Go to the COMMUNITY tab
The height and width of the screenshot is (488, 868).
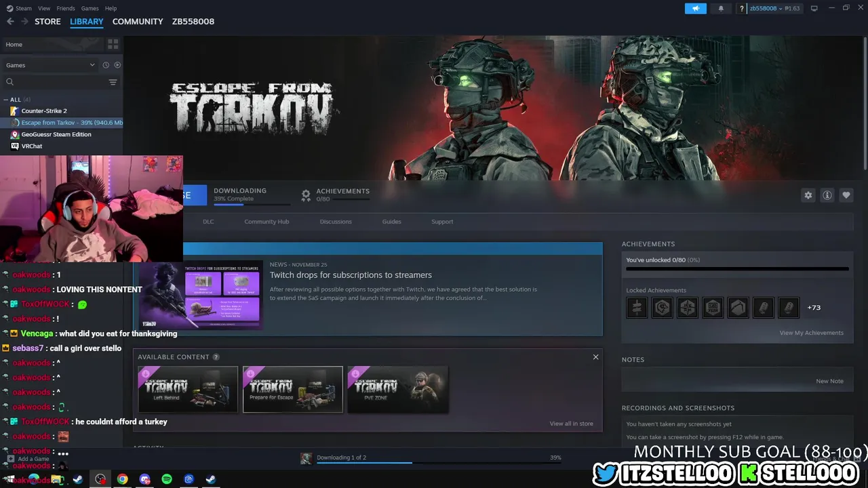[x=138, y=22]
